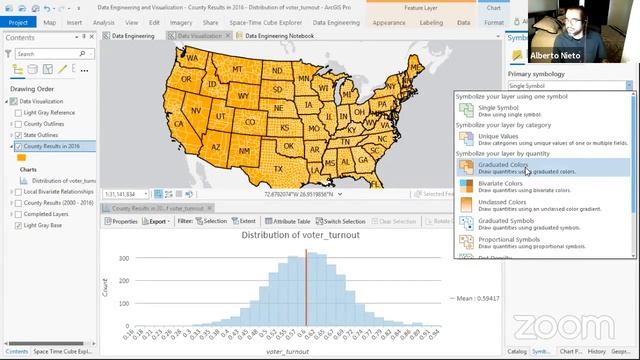Uncheck the Light Gray Base layer checkbox
Image resolution: width=640 pixels, height=360 pixels.
(18, 225)
